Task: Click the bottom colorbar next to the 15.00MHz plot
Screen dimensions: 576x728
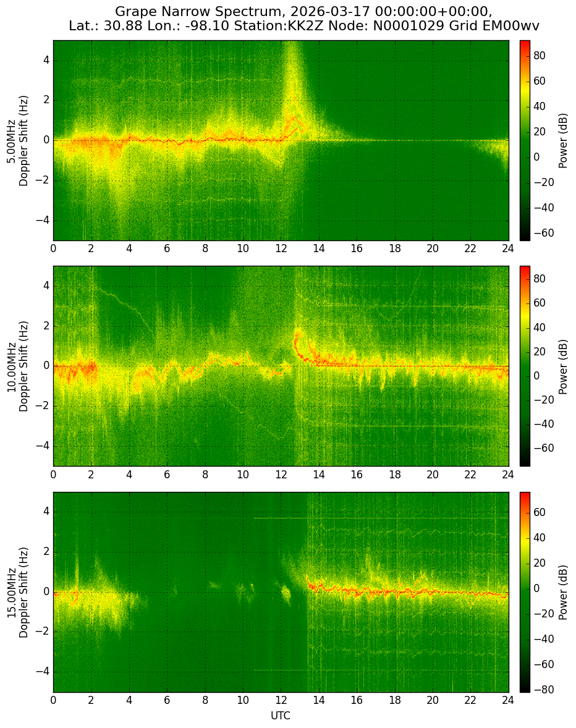Action: [525, 592]
